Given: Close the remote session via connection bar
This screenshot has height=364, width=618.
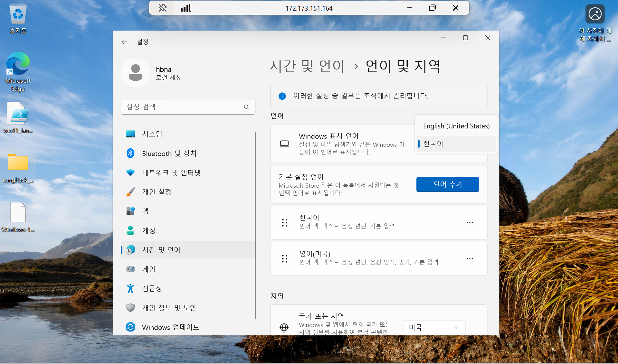Looking at the screenshot, I should pos(456,8).
